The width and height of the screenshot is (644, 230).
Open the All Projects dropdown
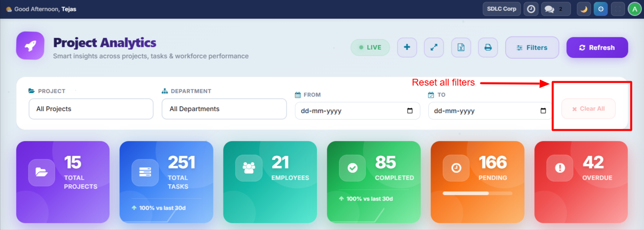click(x=91, y=109)
